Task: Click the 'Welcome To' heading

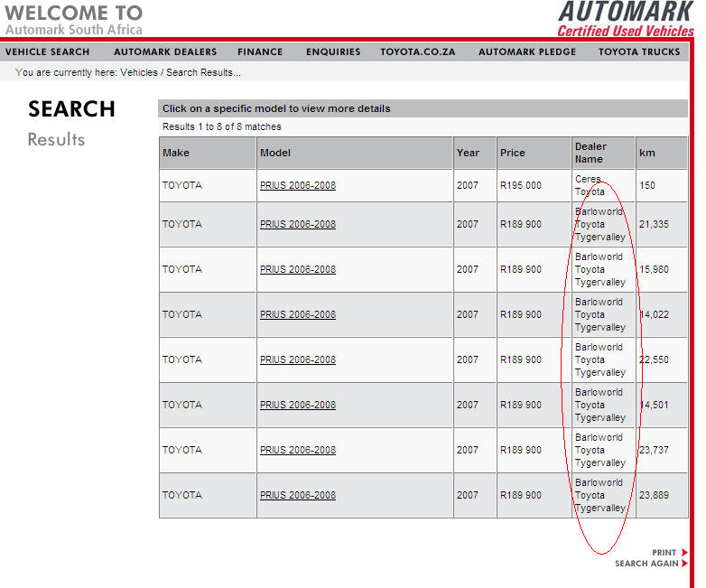Action: (x=73, y=13)
